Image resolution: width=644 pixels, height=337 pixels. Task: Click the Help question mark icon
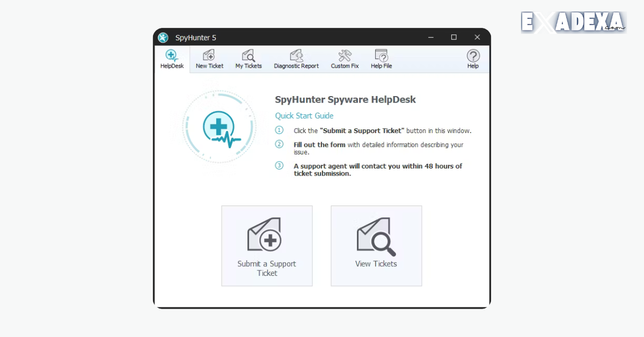473,55
